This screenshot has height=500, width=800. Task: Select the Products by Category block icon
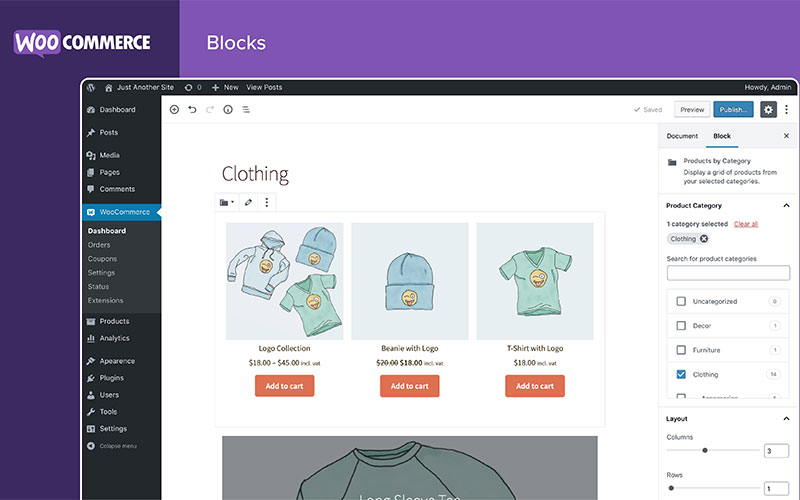tap(672, 162)
